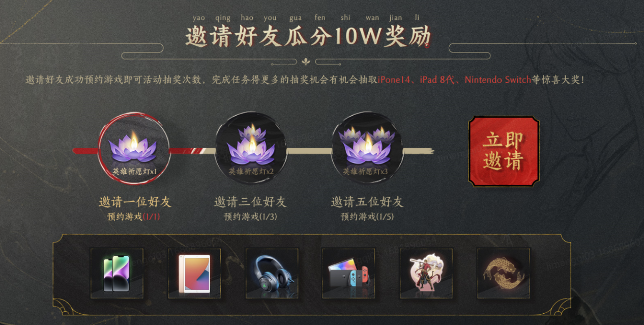This screenshot has width=644, height=325.
Task: Select the double lotus lantern x2 reward
Action: tap(251, 148)
